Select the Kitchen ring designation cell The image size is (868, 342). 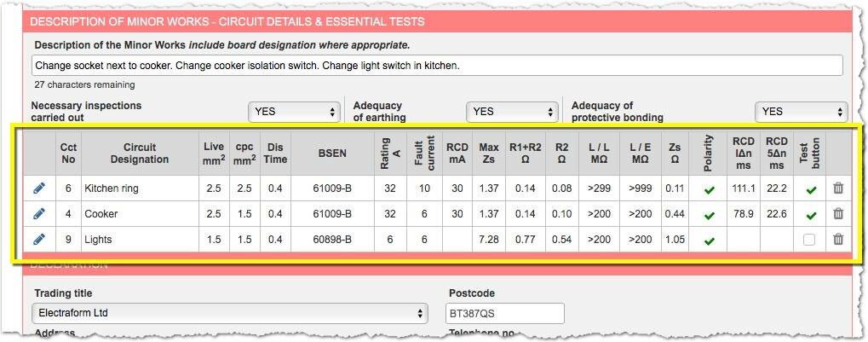pyautogui.click(x=140, y=188)
